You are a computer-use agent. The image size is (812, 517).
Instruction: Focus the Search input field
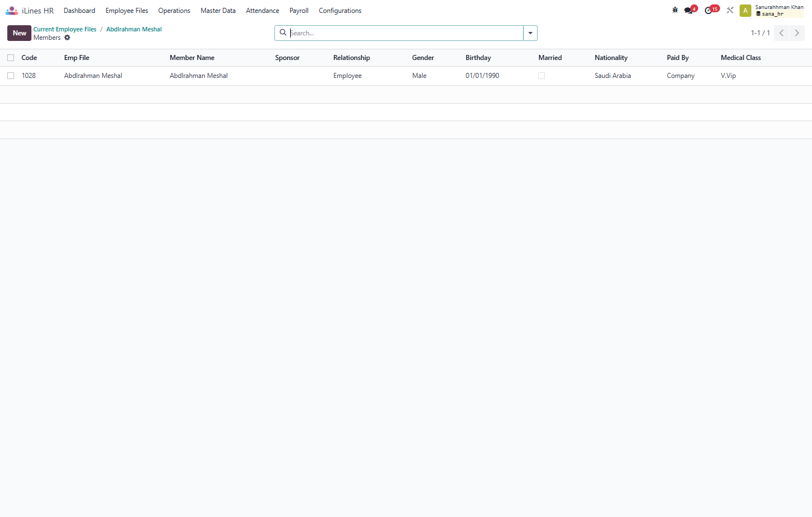(x=406, y=33)
